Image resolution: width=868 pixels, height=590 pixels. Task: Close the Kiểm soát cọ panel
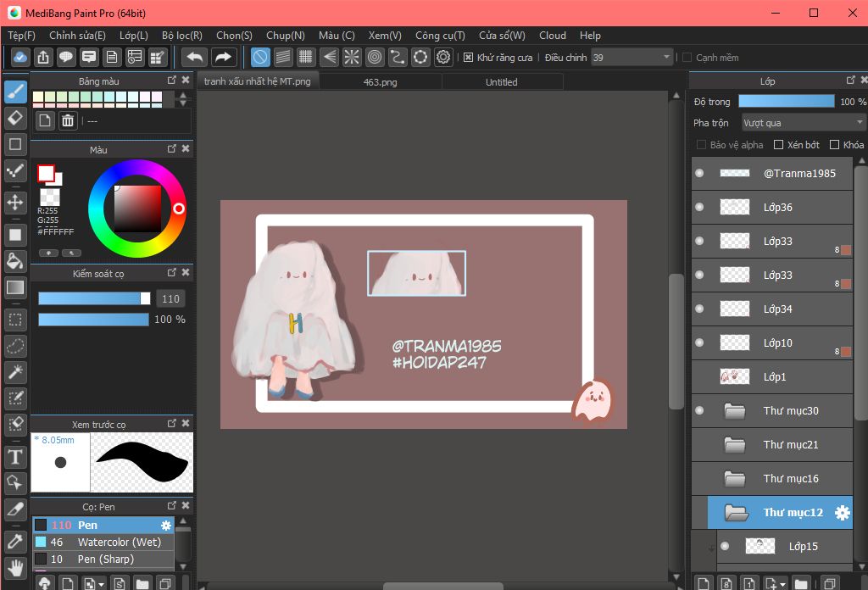click(x=186, y=272)
